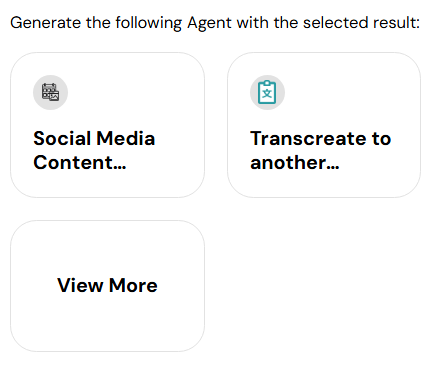Screen dimensions: 435x368
Task: Click the grey circle behind the clipboard icon
Action: click(x=267, y=92)
